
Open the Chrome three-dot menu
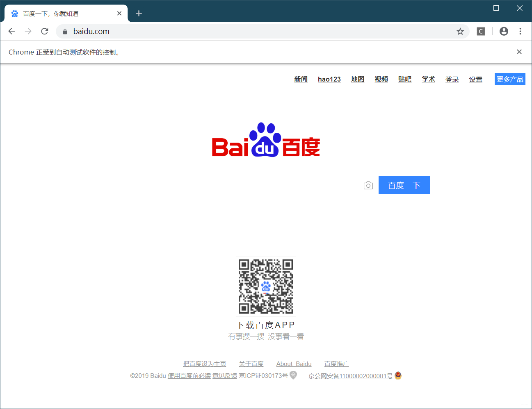[x=520, y=31]
